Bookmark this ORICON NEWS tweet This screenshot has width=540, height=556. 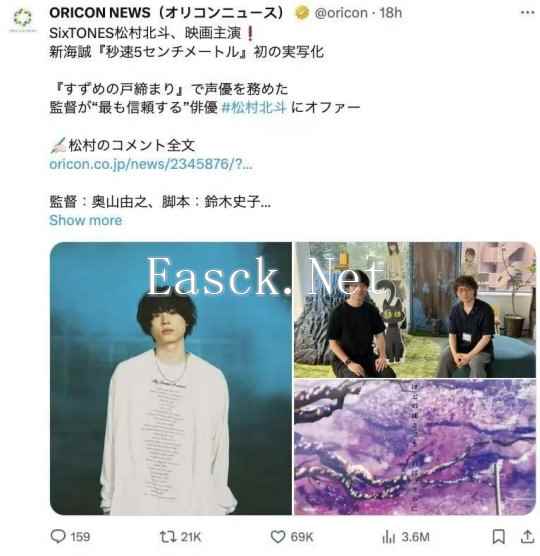[499, 536]
